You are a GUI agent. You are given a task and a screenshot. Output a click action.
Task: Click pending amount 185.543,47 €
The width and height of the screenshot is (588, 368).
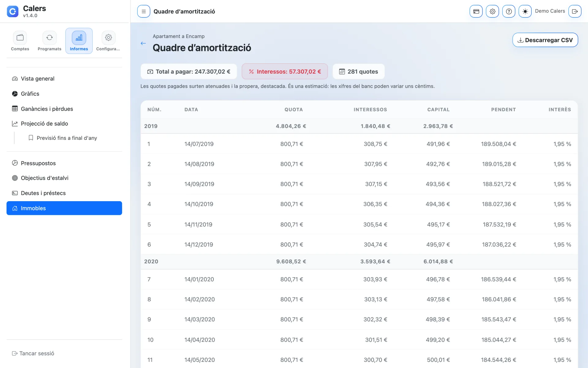pyautogui.click(x=499, y=320)
